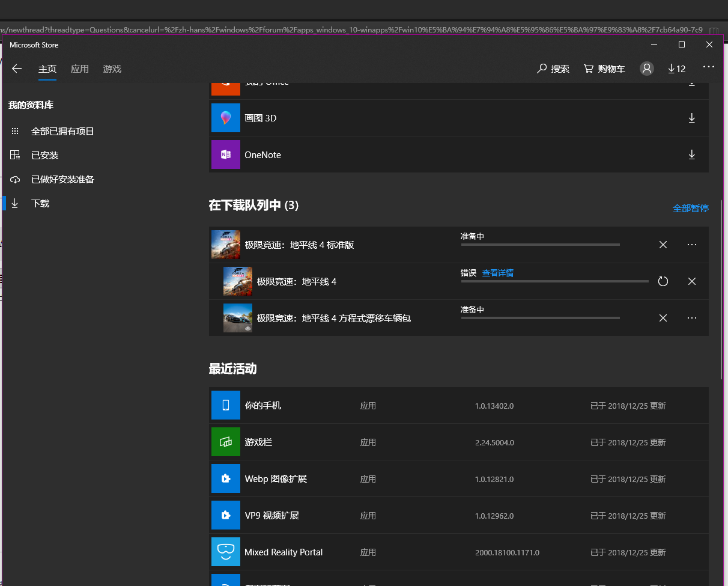
Task: Select 全部已拥有项目 in sidebar
Action: [x=62, y=131]
